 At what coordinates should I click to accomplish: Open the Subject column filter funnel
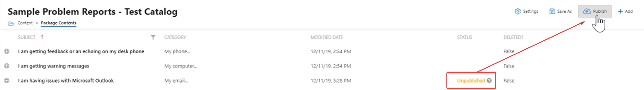point(153,37)
